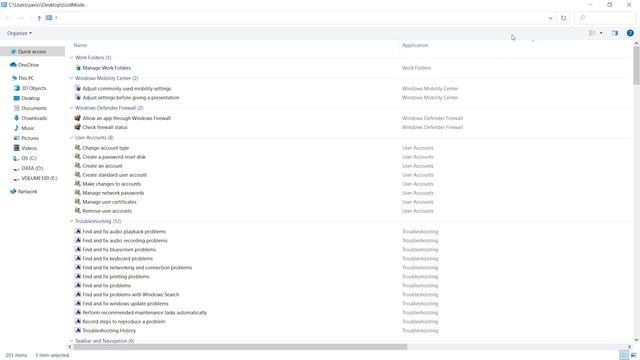Go up one level with up arrow
Image resolution: width=640 pixels, height=360 pixels.
39,18
